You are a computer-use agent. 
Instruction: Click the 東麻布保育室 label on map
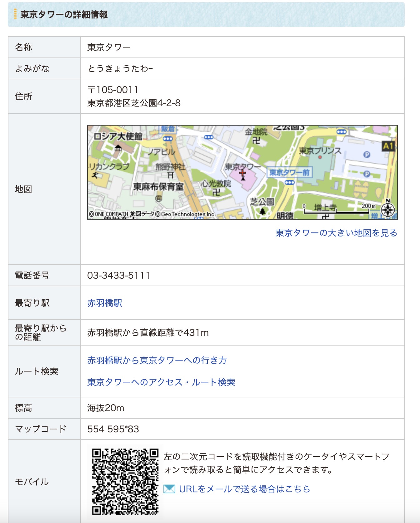(158, 187)
